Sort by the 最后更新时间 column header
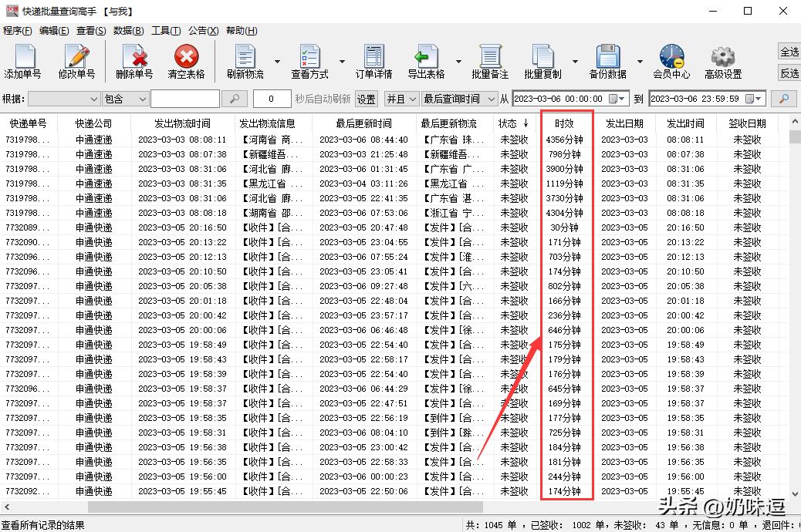This screenshot has height=532, width=801. (363, 123)
